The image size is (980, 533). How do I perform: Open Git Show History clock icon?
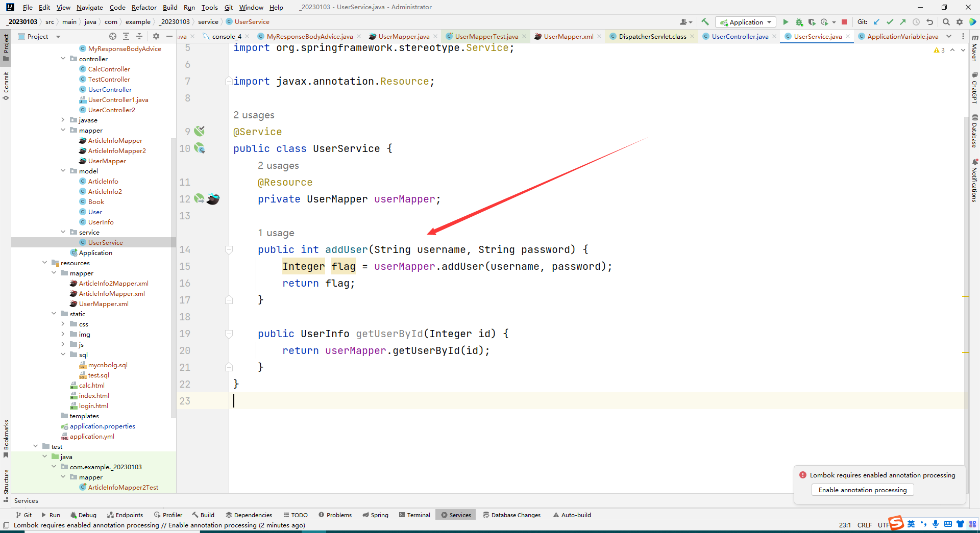pyautogui.click(x=916, y=22)
